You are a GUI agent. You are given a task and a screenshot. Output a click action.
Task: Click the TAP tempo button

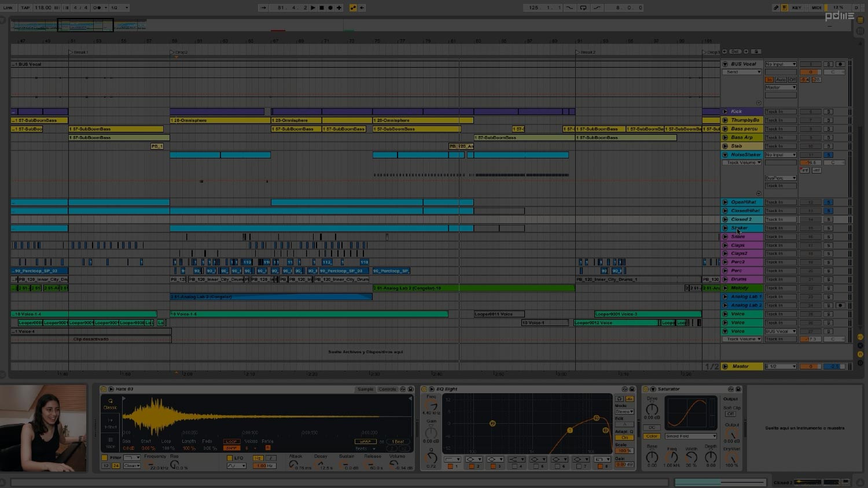tap(25, 8)
